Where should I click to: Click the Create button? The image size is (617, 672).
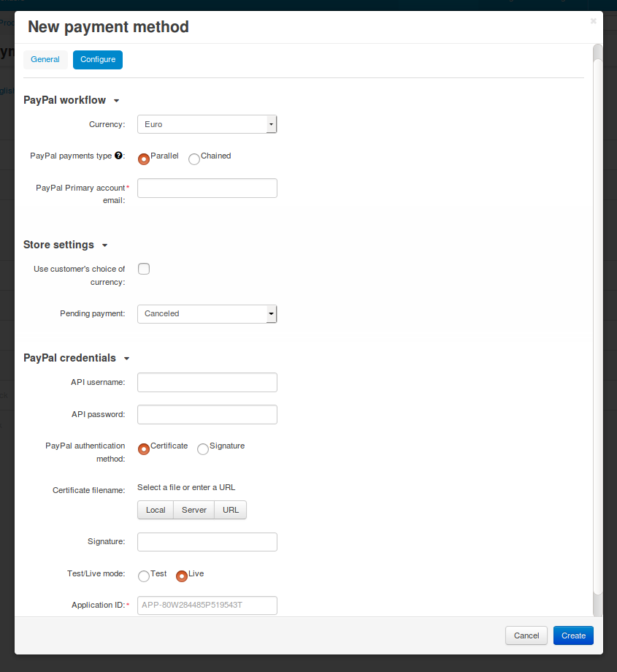pyautogui.click(x=573, y=635)
